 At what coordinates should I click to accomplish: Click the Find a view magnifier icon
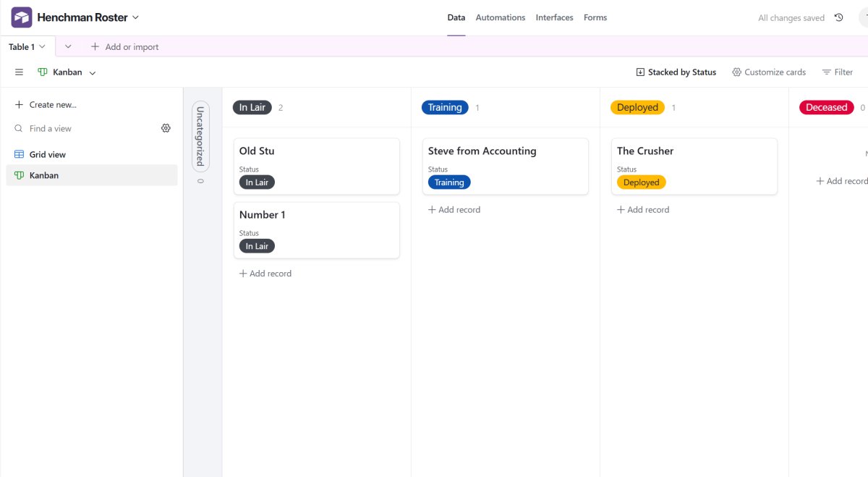[17, 127]
